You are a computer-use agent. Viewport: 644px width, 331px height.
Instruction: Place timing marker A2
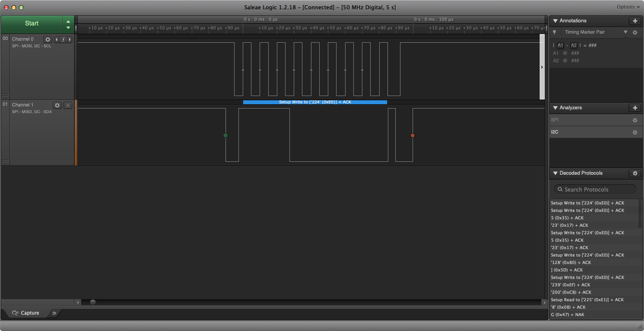click(574, 45)
